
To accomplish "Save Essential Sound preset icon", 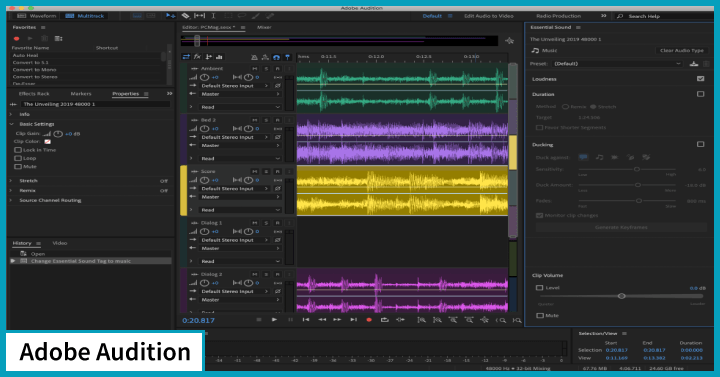I will pos(694,64).
